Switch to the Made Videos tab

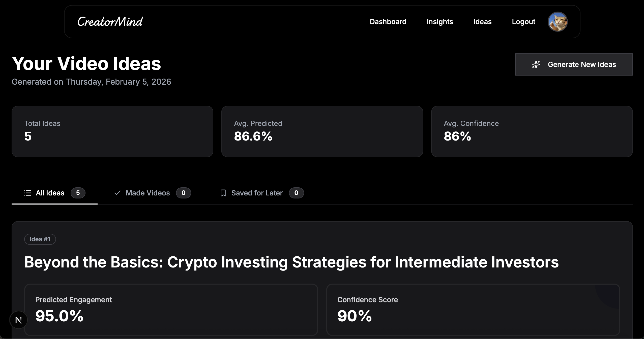pyautogui.click(x=148, y=193)
